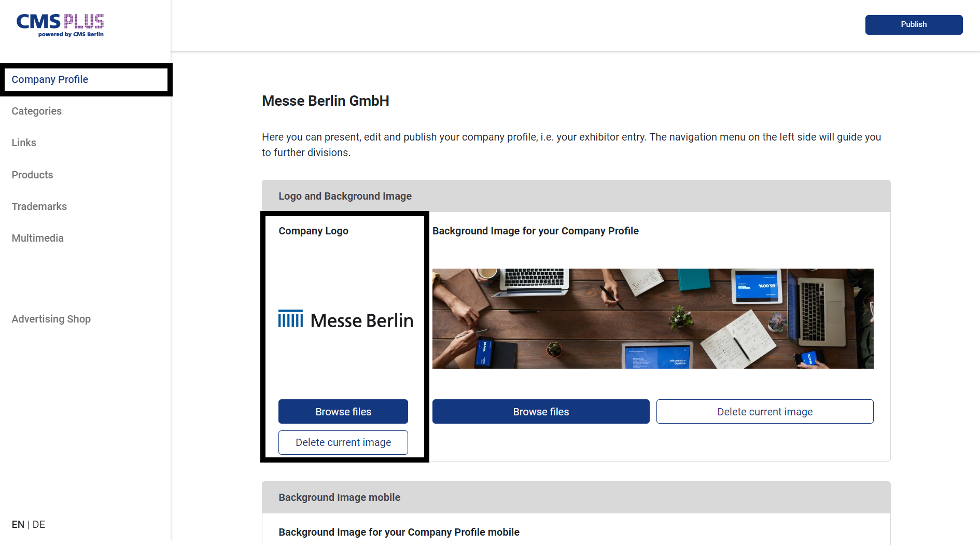The height and width of the screenshot is (545, 980).
Task: Click Background Image for Company Profile mobile label
Action: (399, 532)
